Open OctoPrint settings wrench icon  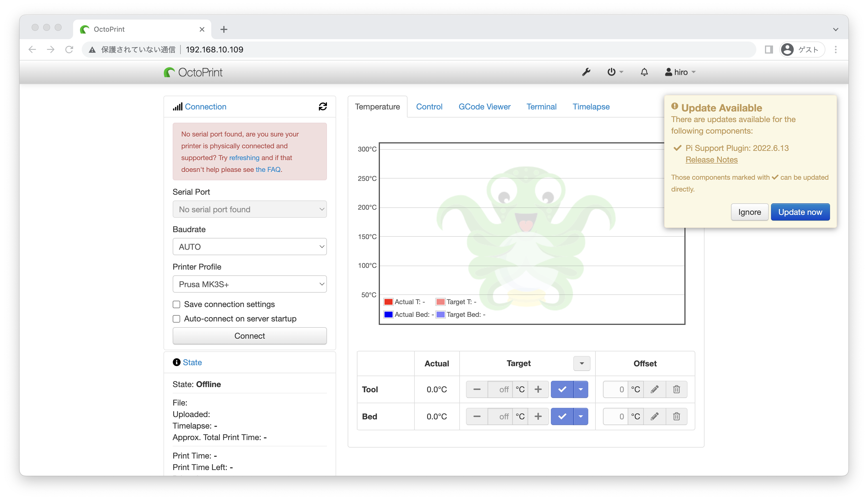pyautogui.click(x=586, y=72)
